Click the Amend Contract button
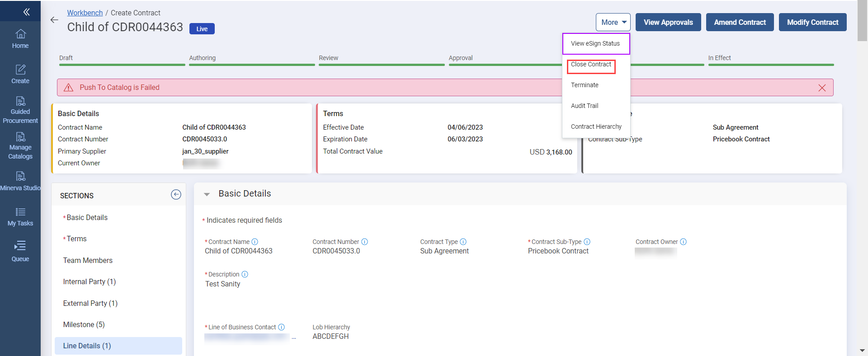This screenshot has width=868, height=356. 740,22
